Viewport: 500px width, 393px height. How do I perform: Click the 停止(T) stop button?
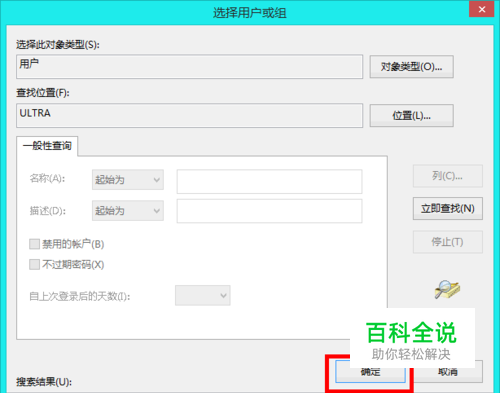[x=448, y=242]
